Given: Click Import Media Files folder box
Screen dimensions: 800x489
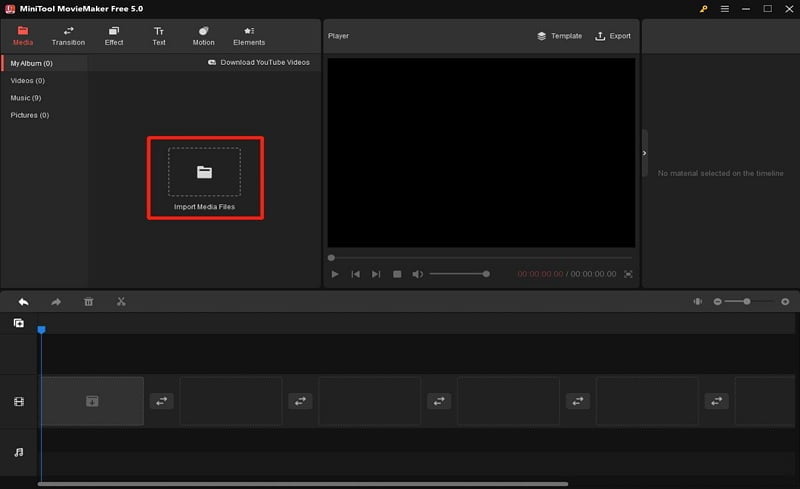Looking at the screenshot, I should coord(205,172).
